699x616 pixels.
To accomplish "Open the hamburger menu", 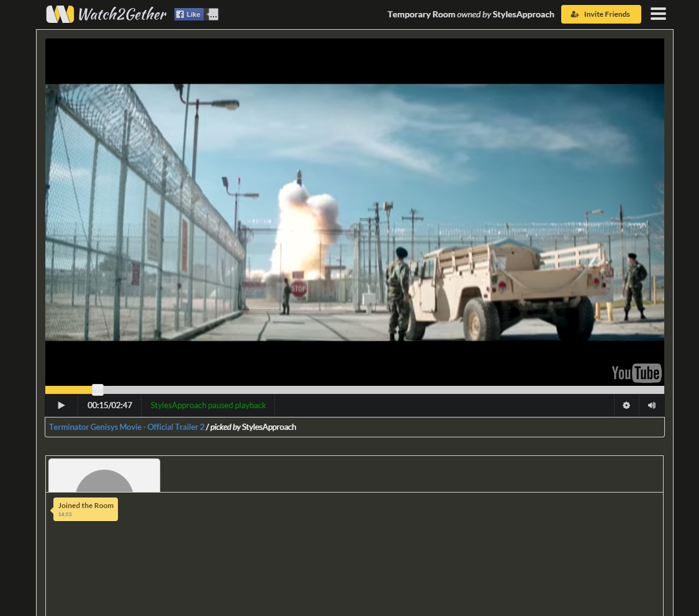I will pos(658,14).
